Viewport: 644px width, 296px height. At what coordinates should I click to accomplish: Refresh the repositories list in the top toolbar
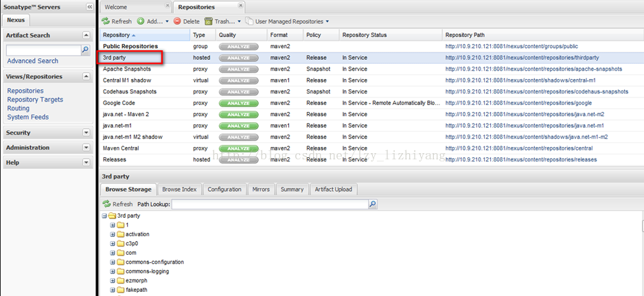tap(117, 21)
